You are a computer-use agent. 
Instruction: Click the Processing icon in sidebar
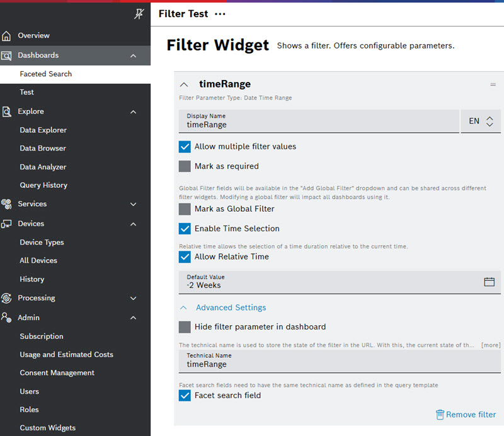coord(7,298)
